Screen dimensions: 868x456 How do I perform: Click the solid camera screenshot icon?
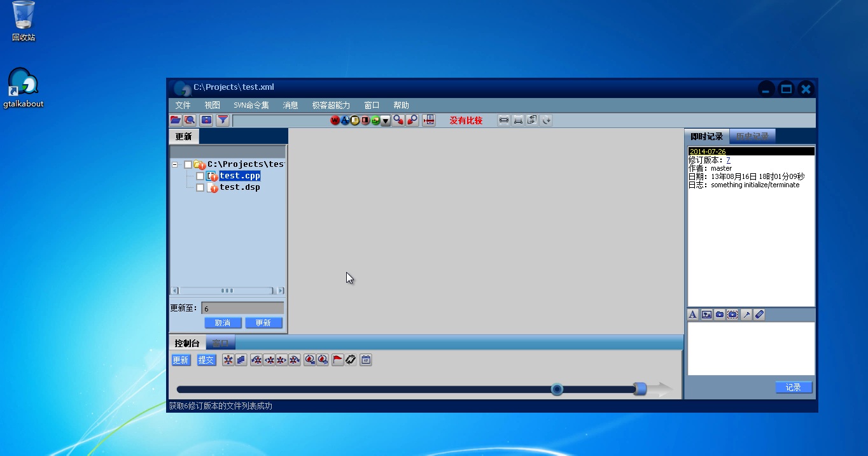tap(720, 315)
